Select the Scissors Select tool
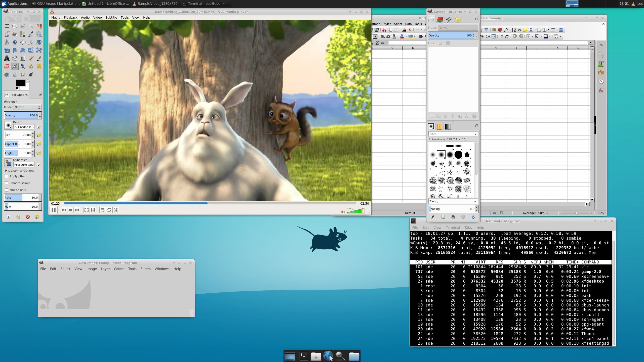This screenshot has height=362, width=644. point(7,34)
